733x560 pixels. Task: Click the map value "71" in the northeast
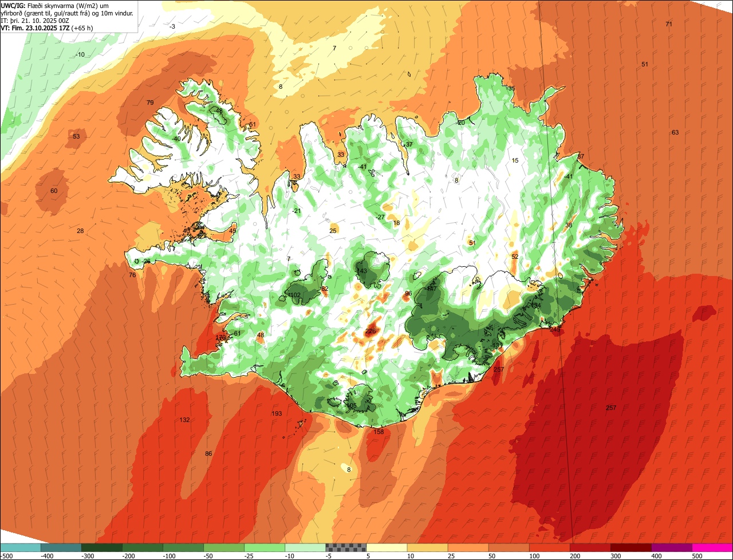669,24
